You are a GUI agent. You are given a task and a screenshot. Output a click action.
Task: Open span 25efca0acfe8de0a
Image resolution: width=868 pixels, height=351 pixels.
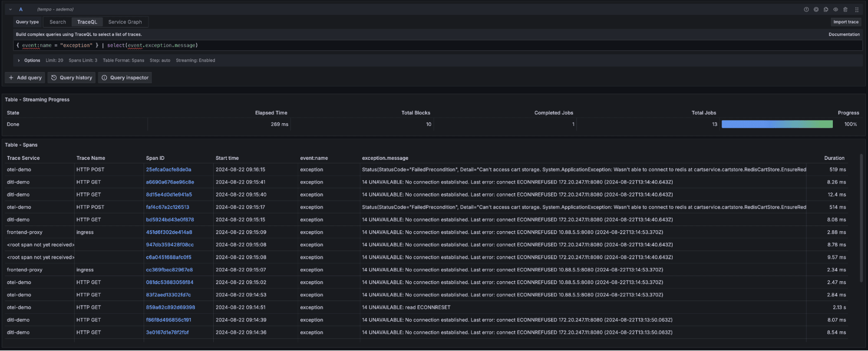tap(168, 170)
